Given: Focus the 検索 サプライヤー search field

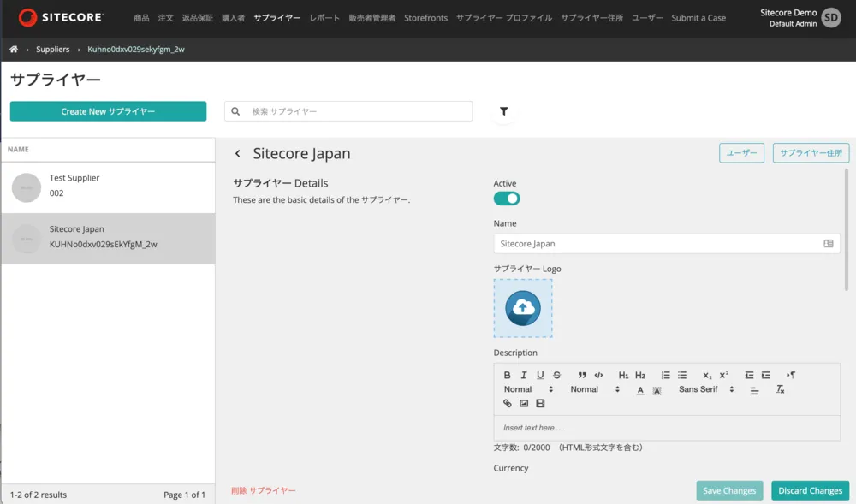Looking at the screenshot, I should pyautogui.click(x=348, y=111).
